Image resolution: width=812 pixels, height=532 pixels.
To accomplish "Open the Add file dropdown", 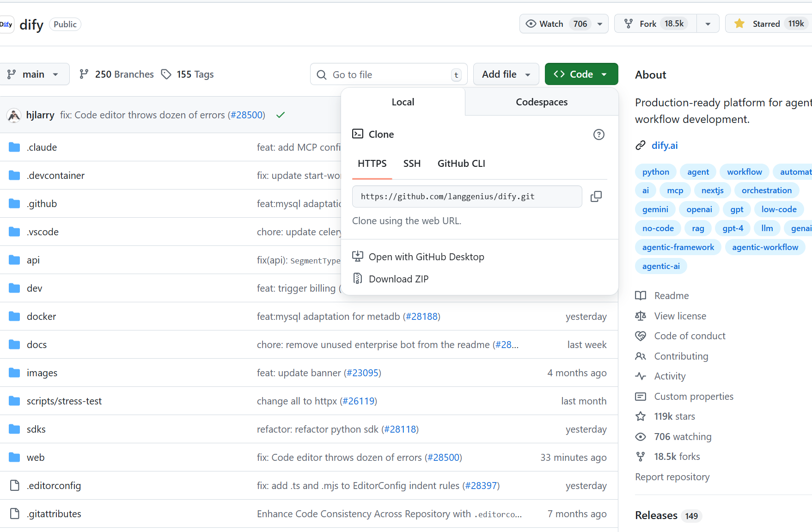I will pyautogui.click(x=506, y=74).
